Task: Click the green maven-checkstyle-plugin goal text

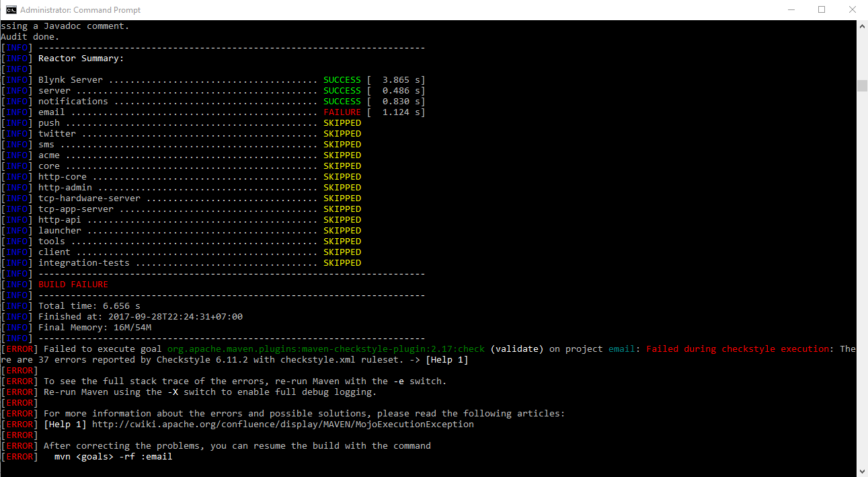Action: (326, 349)
